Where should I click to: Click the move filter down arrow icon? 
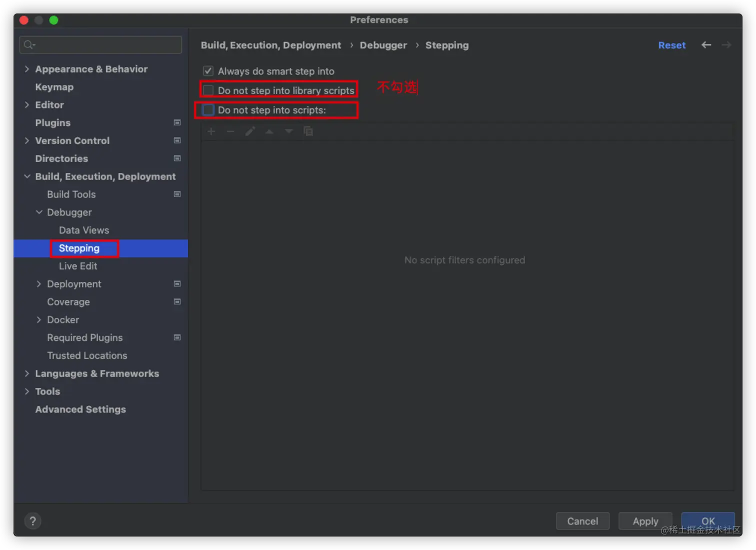289,131
